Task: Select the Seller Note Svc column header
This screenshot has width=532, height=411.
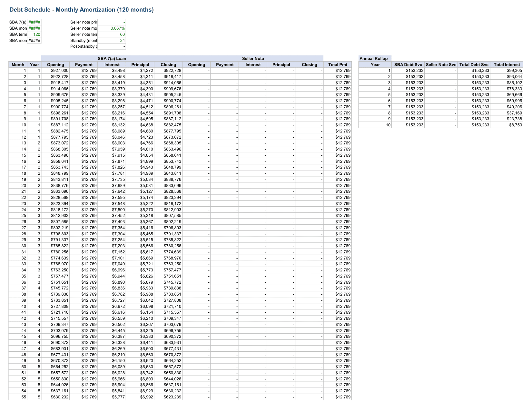Action: (x=441, y=64)
